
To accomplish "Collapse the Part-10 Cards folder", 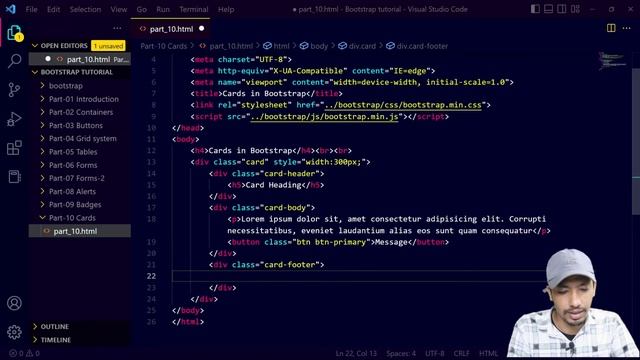I will [72, 218].
